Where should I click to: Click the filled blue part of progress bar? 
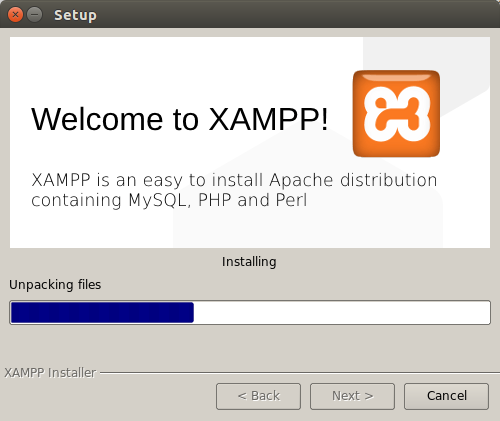[102, 312]
